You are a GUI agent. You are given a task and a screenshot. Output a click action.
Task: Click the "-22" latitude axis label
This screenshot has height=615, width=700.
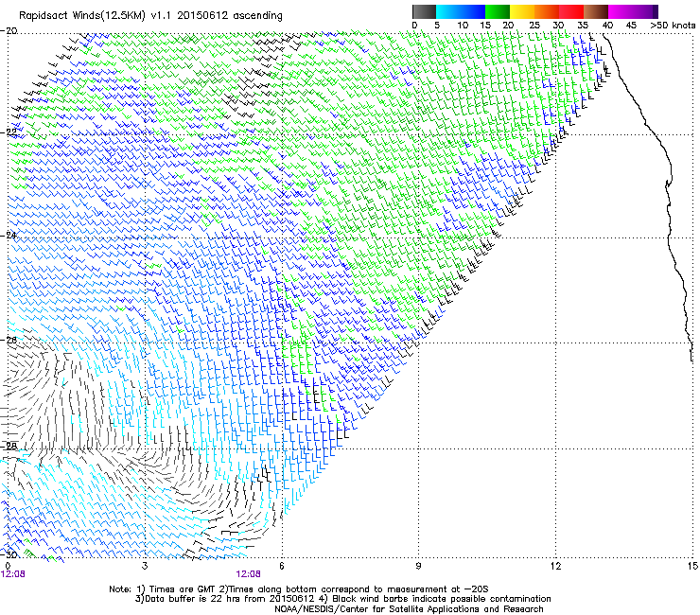[9, 132]
